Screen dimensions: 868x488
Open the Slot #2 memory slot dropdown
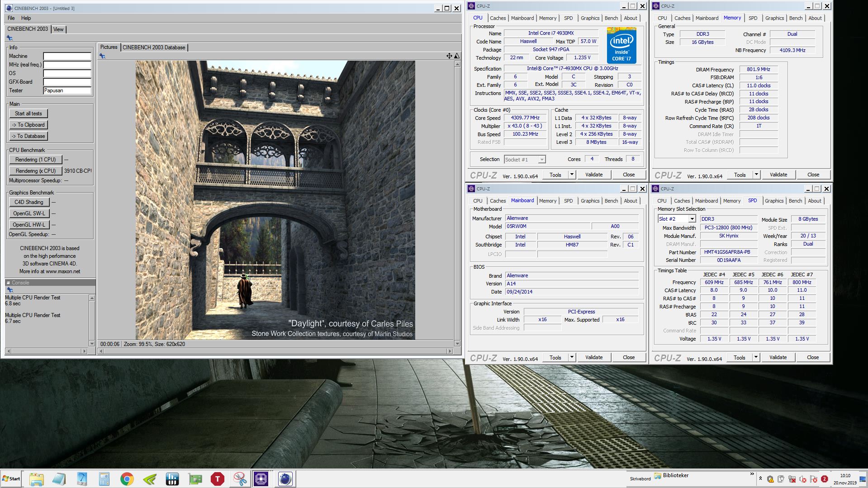coord(692,219)
